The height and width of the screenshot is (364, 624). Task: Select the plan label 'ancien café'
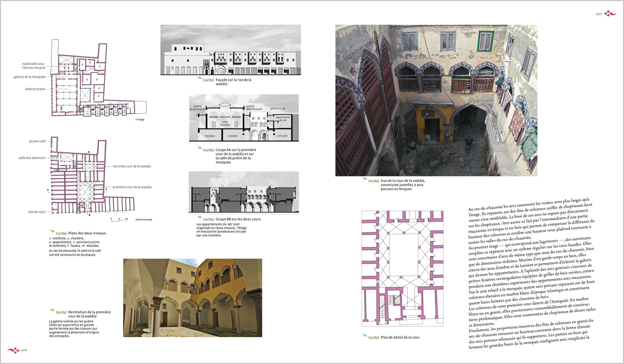click(x=37, y=141)
